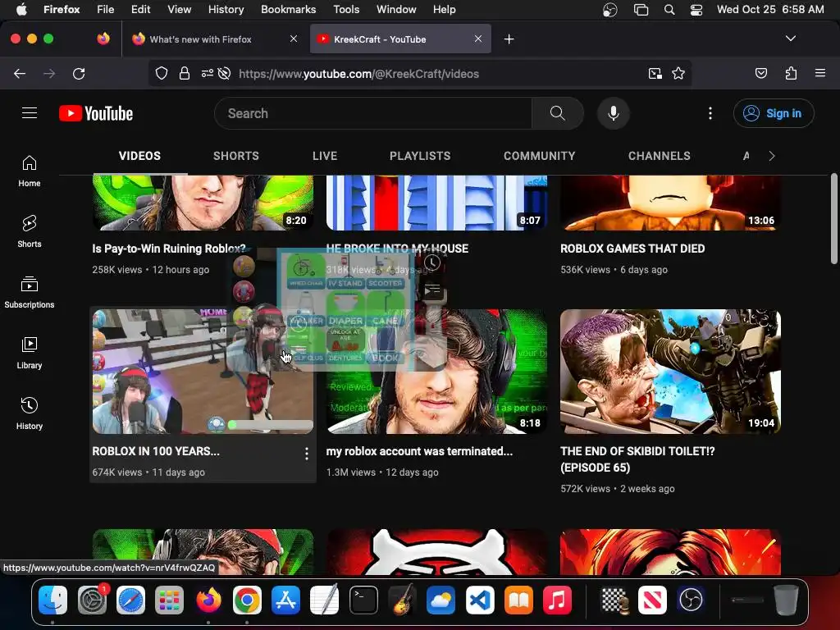Open the 13:06 ROBLOX GAMES THAT DIED thumbnail

(670, 203)
